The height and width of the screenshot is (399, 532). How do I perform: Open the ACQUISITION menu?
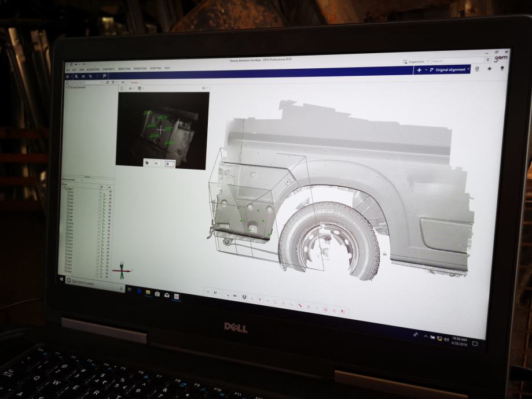pos(93,69)
